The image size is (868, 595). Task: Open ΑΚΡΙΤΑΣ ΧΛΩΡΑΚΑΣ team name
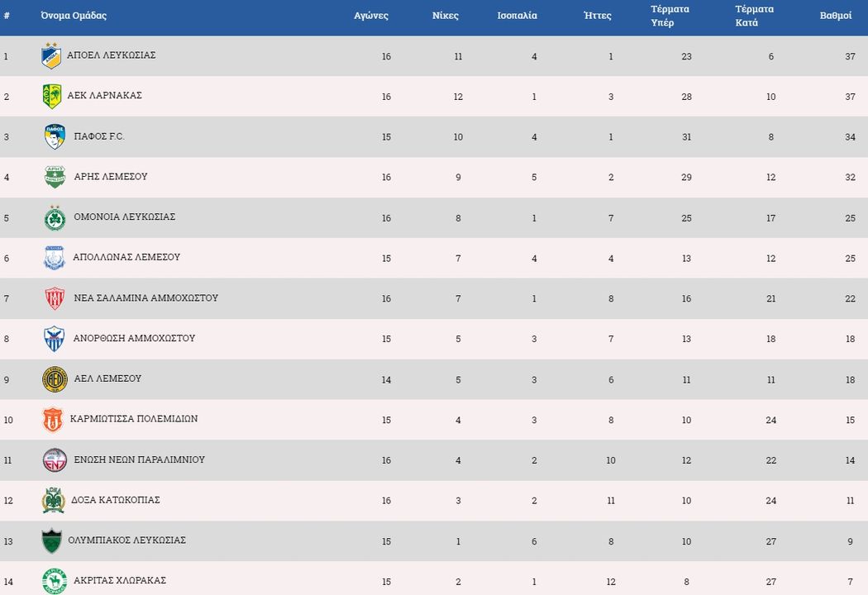120,581
